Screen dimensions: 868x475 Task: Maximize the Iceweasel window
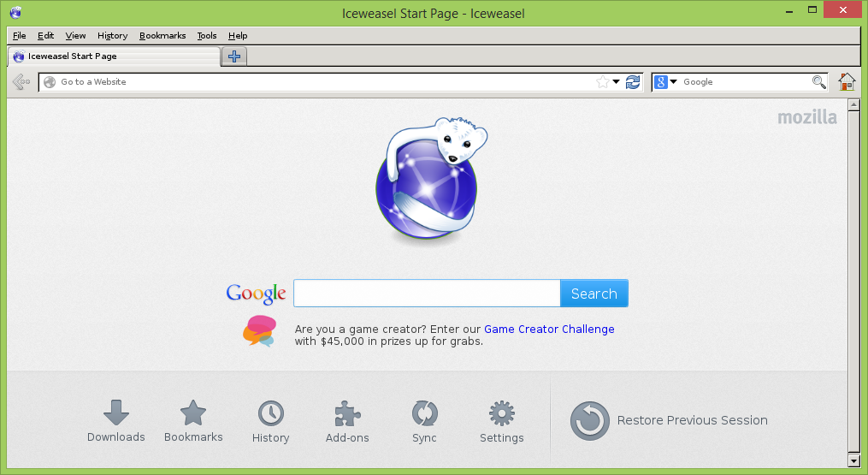click(812, 10)
